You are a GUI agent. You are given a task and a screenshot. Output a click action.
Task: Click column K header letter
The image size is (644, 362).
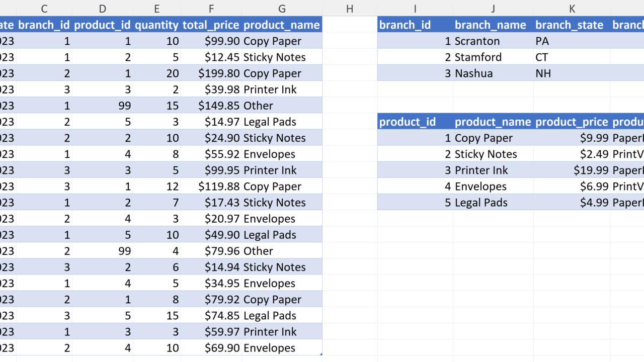[x=572, y=9]
